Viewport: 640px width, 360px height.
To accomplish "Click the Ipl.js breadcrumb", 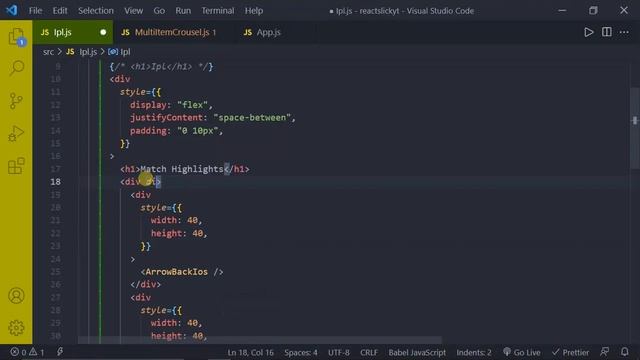I will tap(82, 52).
